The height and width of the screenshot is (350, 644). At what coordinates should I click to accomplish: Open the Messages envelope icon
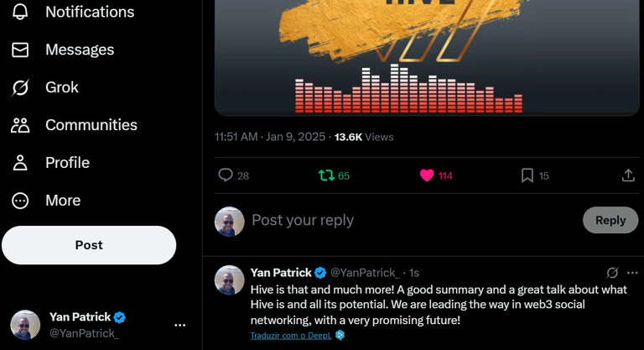(20, 50)
